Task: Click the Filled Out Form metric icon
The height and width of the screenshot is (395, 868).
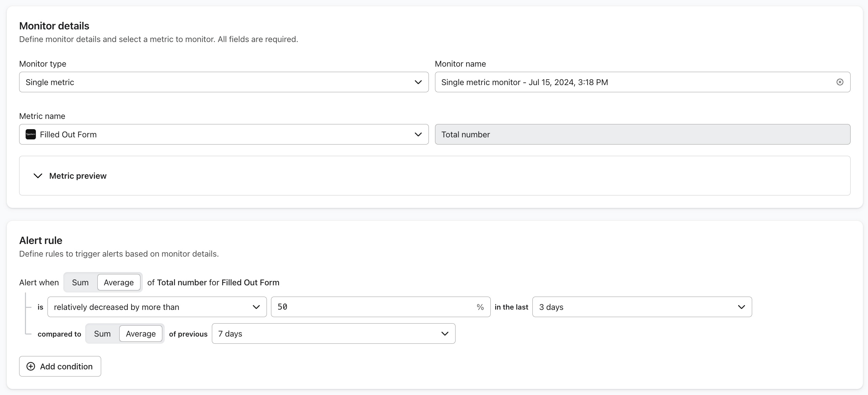Action: (31, 134)
